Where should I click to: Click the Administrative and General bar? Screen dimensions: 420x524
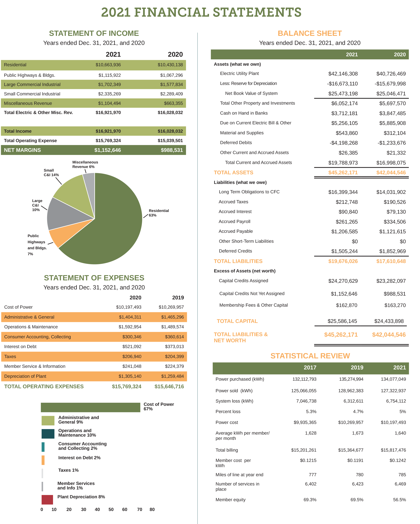[48, 421]
